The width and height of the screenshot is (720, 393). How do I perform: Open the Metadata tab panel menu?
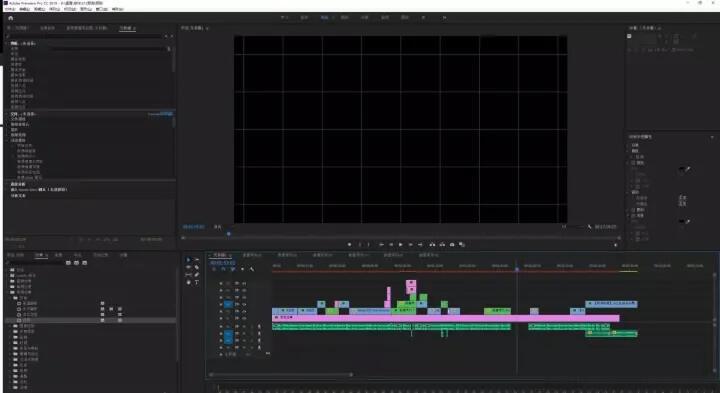coord(135,28)
